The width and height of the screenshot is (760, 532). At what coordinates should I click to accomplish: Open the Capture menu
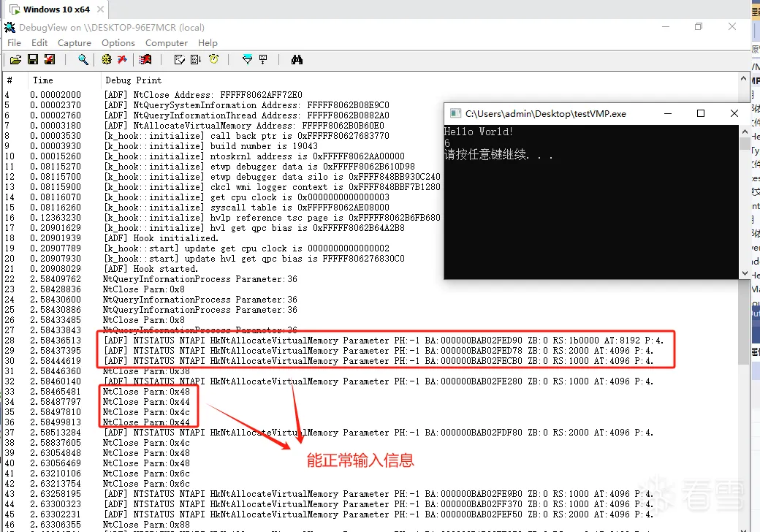click(74, 42)
